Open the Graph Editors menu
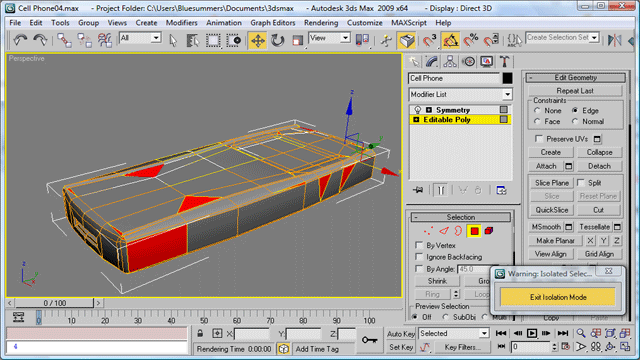The image size is (640, 360). point(273,23)
